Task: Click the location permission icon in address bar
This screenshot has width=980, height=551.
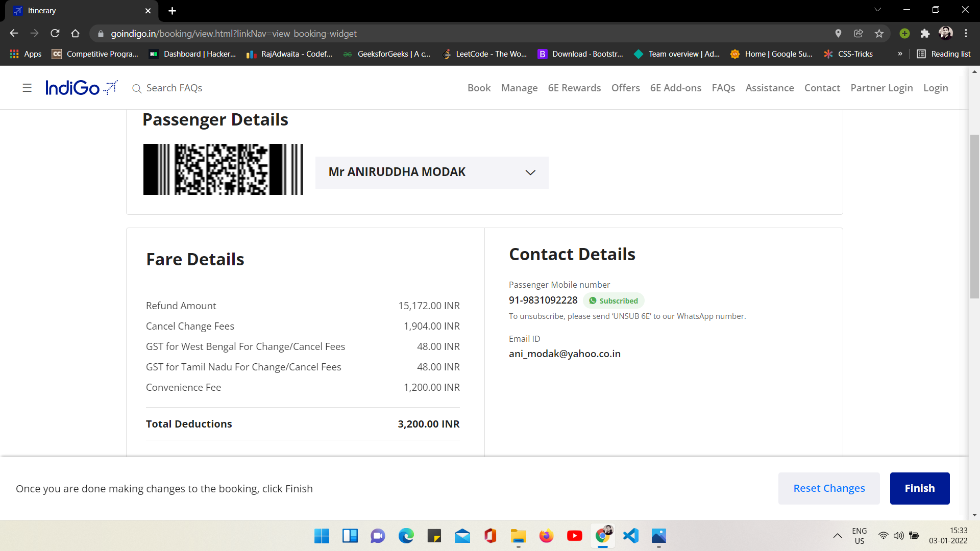Action: click(838, 34)
